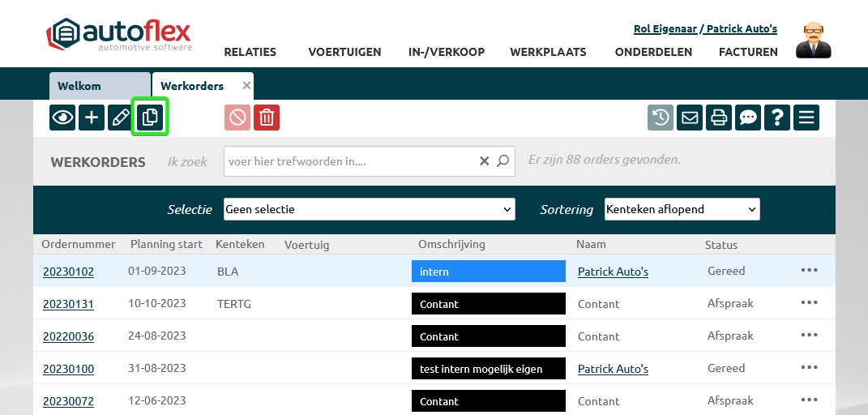Click the question mark help icon
Screen dimensions: 868x415
pyautogui.click(x=777, y=118)
